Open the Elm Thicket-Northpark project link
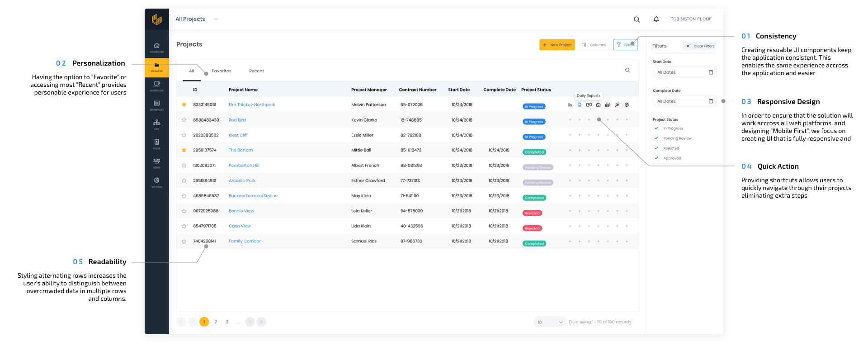Image resolution: width=868 pixels, height=346 pixels. click(252, 105)
